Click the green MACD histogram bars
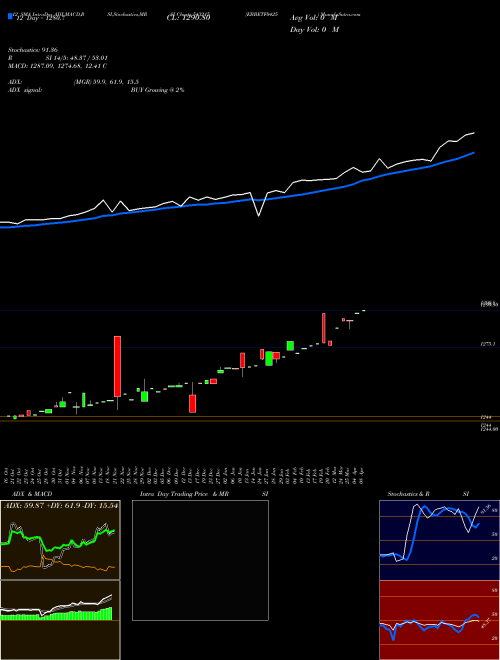 (x=57, y=615)
